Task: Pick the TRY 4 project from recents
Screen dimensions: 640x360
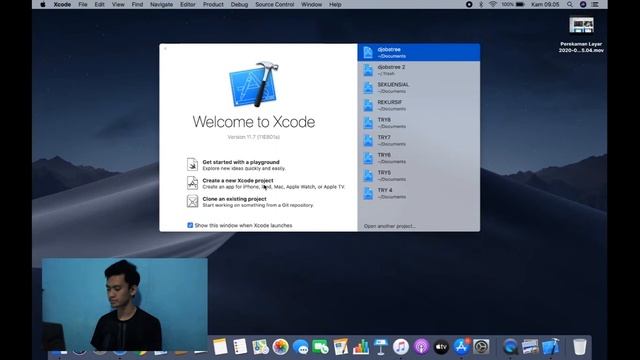Action: click(x=419, y=193)
